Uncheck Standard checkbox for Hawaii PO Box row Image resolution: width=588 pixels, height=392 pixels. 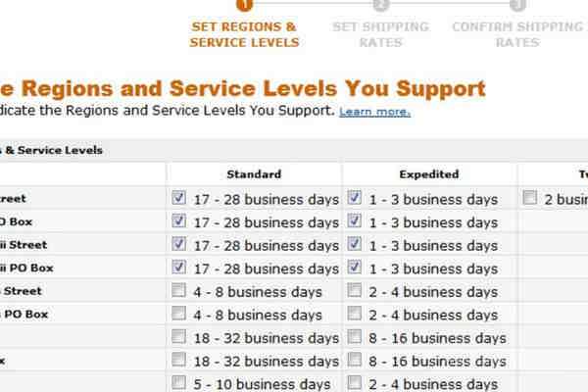click(178, 268)
